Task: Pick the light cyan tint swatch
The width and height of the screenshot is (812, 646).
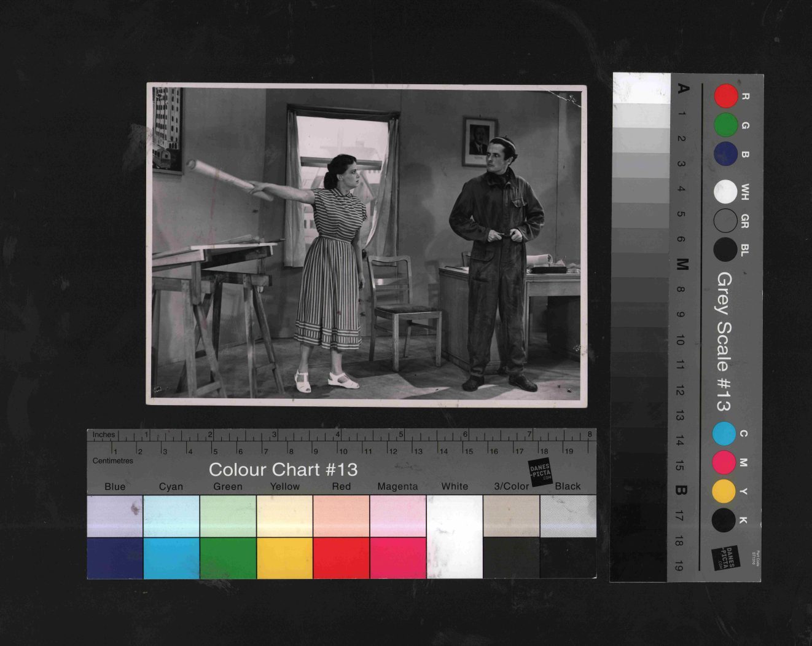Action: [x=171, y=516]
